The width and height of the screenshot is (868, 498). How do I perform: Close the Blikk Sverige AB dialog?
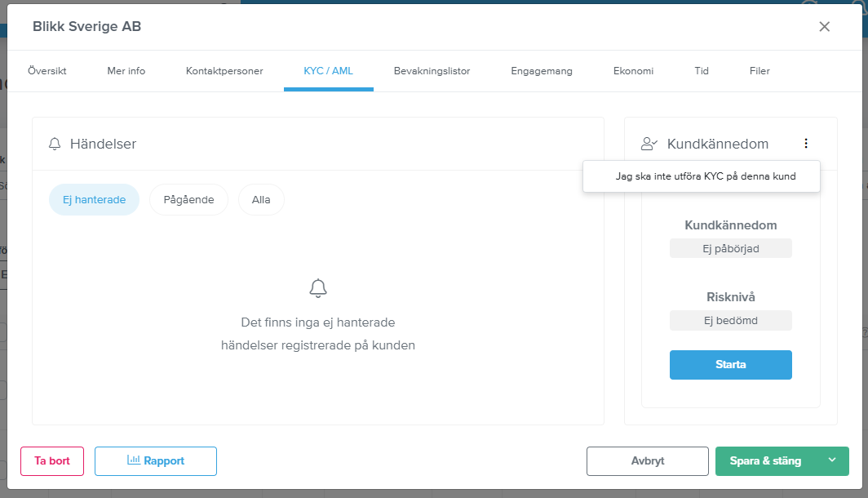824,26
